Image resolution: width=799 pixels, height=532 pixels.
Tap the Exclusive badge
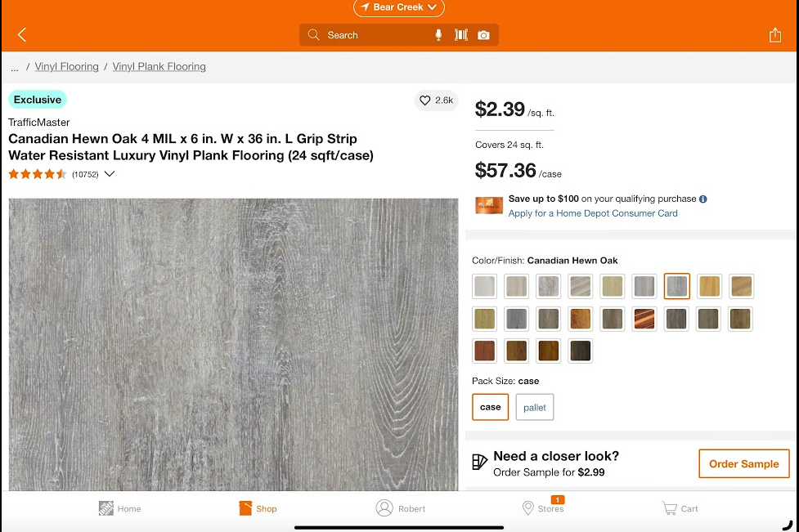click(x=38, y=100)
